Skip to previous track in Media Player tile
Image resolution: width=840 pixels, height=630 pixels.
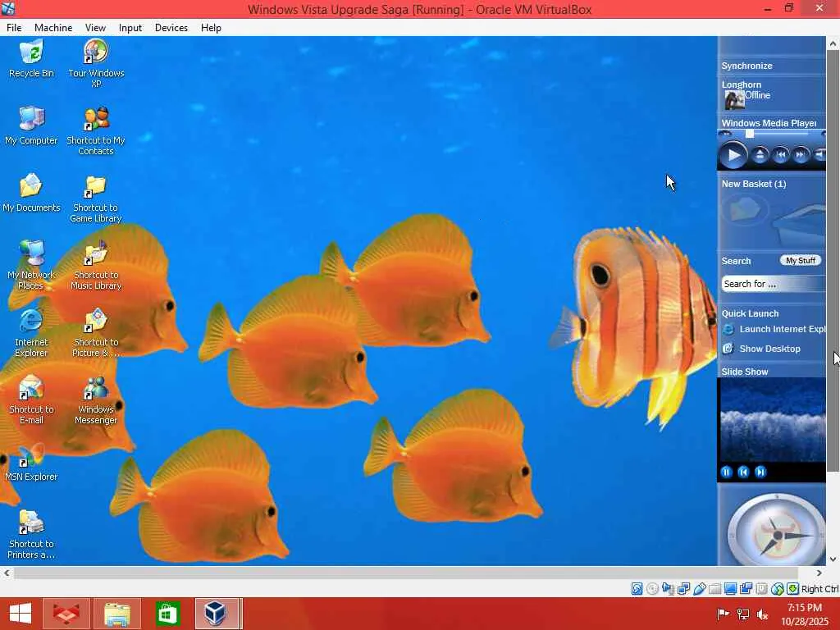pyautogui.click(x=781, y=155)
